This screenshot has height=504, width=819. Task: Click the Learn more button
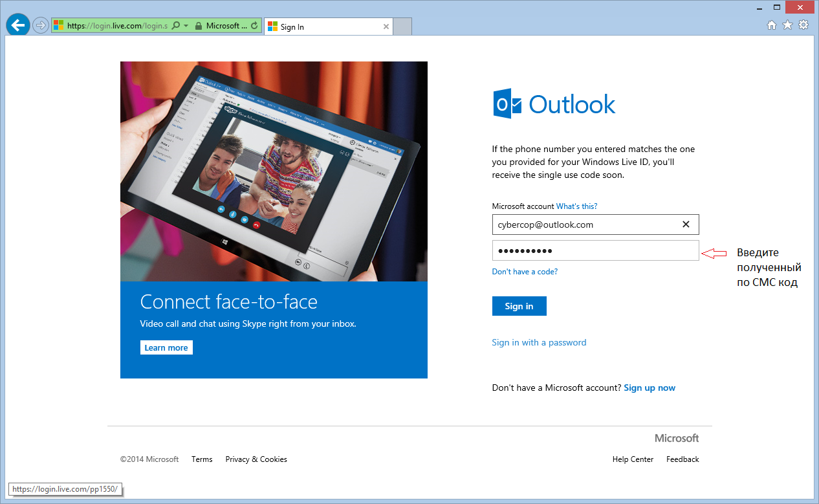[166, 347]
